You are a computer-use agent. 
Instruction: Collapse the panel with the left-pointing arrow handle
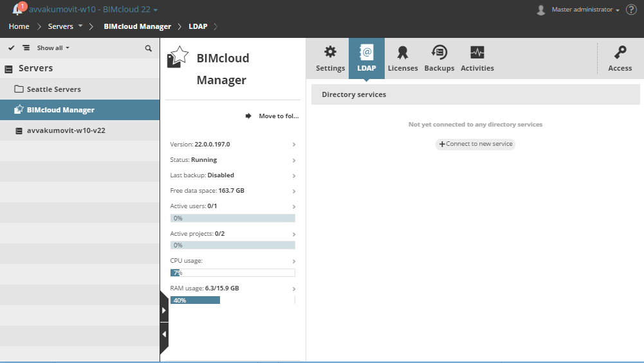click(164, 334)
